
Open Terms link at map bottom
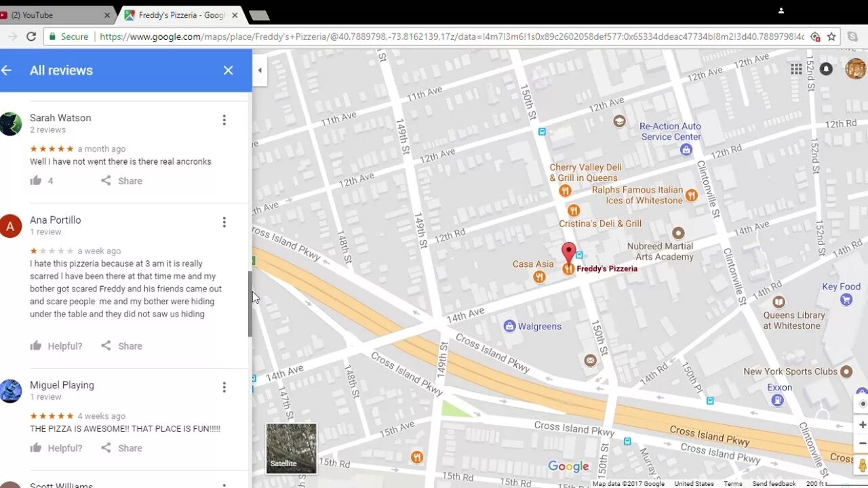pyautogui.click(x=732, y=484)
